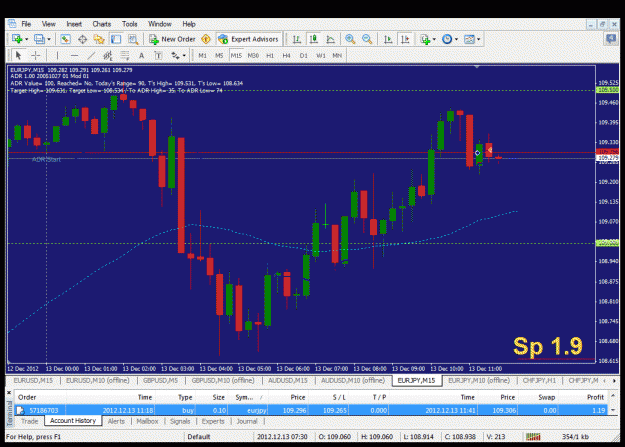The height and width of the screenshot is (447, 625).
Task: Switch timeframe to W1
Action: click(320, 55)
